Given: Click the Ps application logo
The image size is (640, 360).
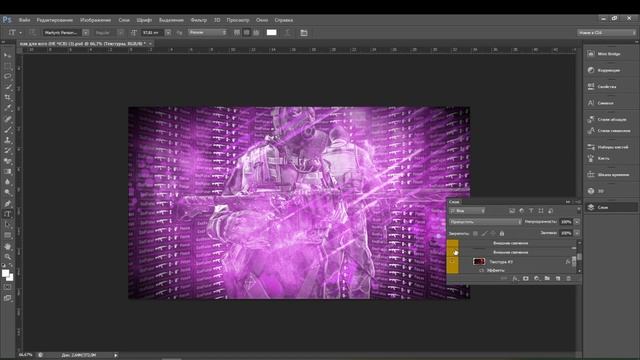Looking at the screenshot, I should (7, 20).
